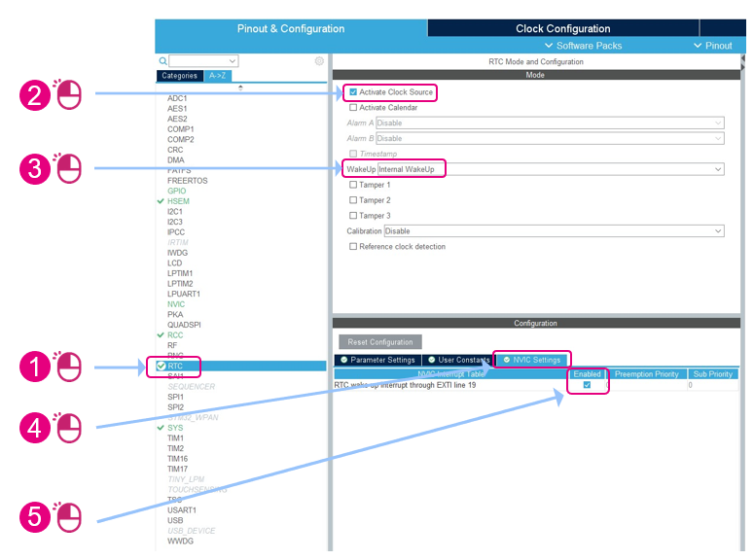Open the Alarm A dropdown

(x=550, y=123)
